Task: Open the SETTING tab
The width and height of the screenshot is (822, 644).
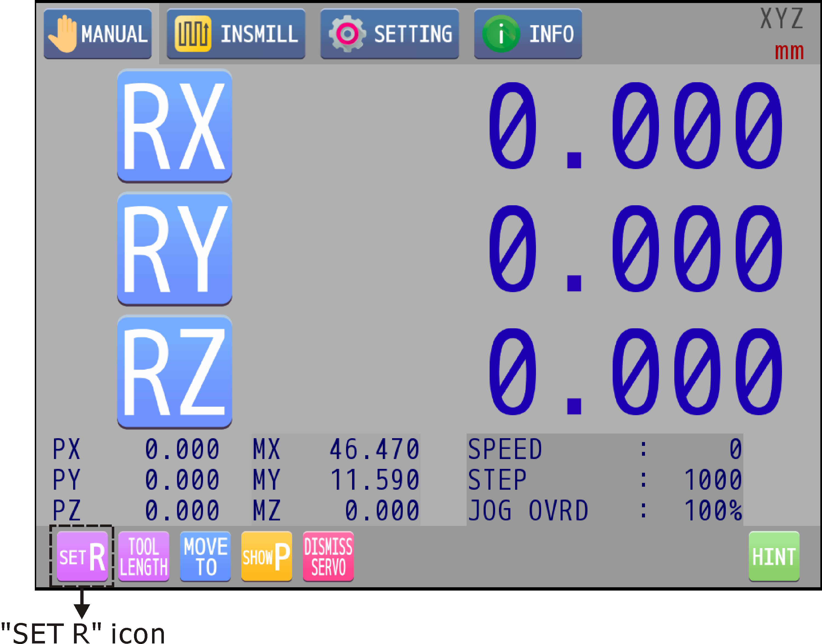Action: (x=389, y=34)
